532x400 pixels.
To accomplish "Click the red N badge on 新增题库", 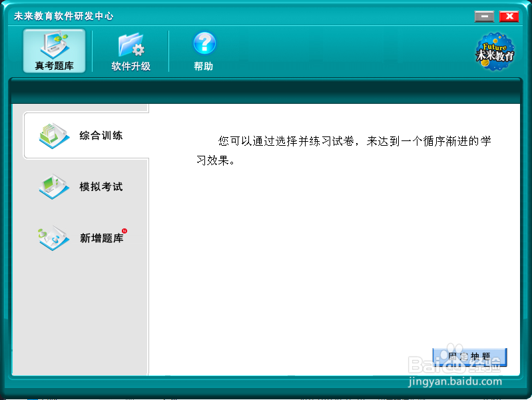I will [125, 231].
